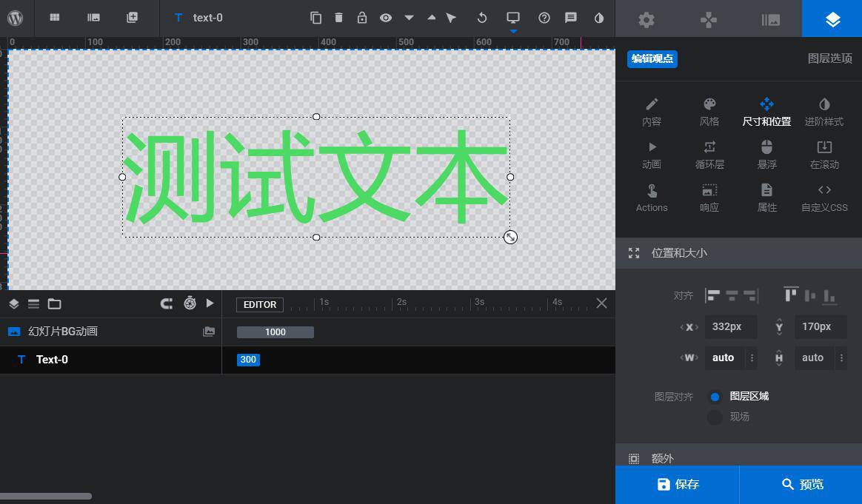Screen dimensions: 862x504
Task: Open the 内容 content section
Action: pyautogui.click(x=652, y=112)
